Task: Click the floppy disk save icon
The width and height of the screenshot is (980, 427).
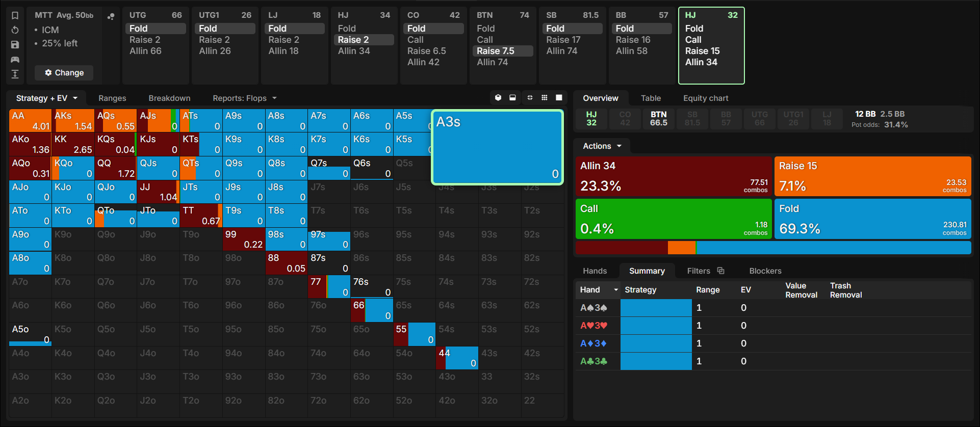Action: coord(15,45)
